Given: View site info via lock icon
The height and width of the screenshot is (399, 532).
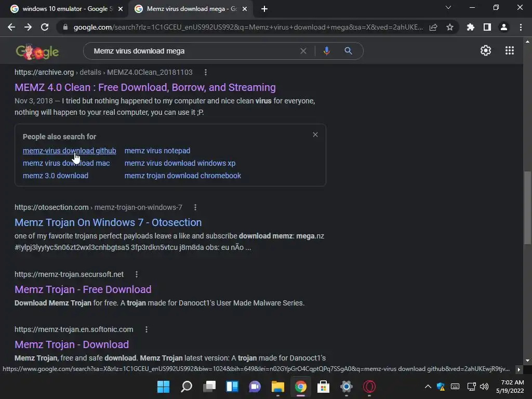Looking at the screenshot, I should click(x=65, y=27).
